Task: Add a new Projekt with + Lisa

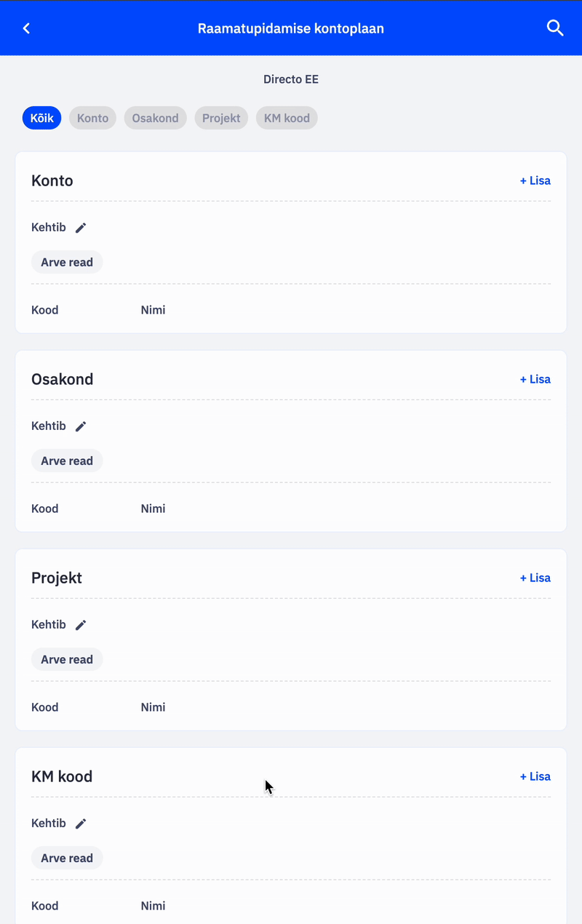Action: (535, 578)
